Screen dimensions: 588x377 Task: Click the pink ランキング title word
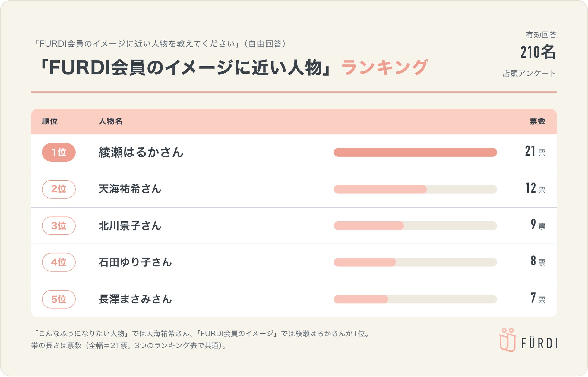click(x=385, y=67)
